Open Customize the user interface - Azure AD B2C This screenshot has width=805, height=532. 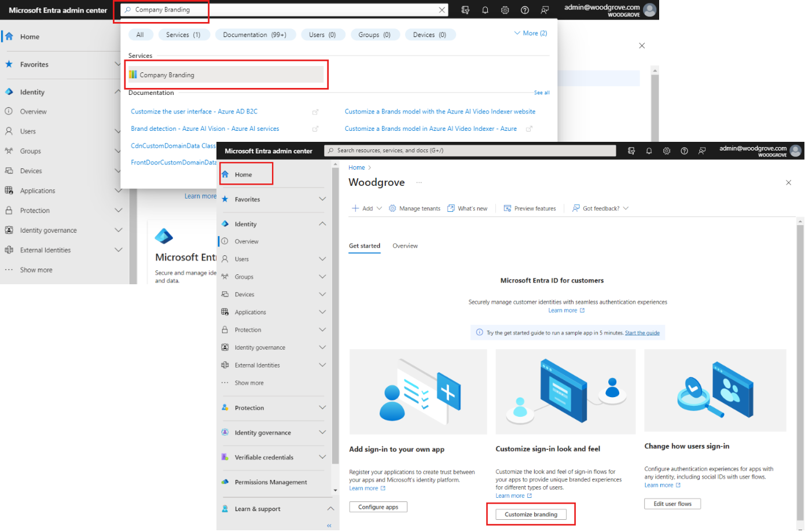click(x=194, y=112)
